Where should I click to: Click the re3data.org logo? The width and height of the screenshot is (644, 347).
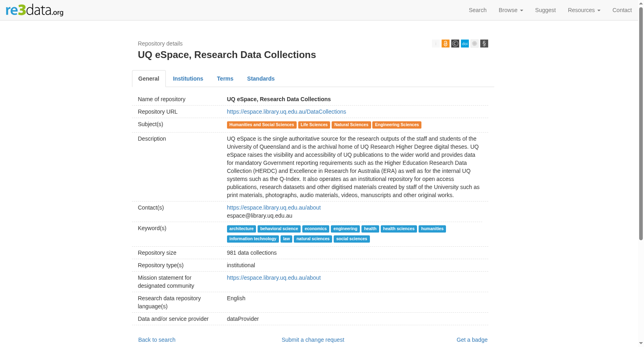pos(35,10)
